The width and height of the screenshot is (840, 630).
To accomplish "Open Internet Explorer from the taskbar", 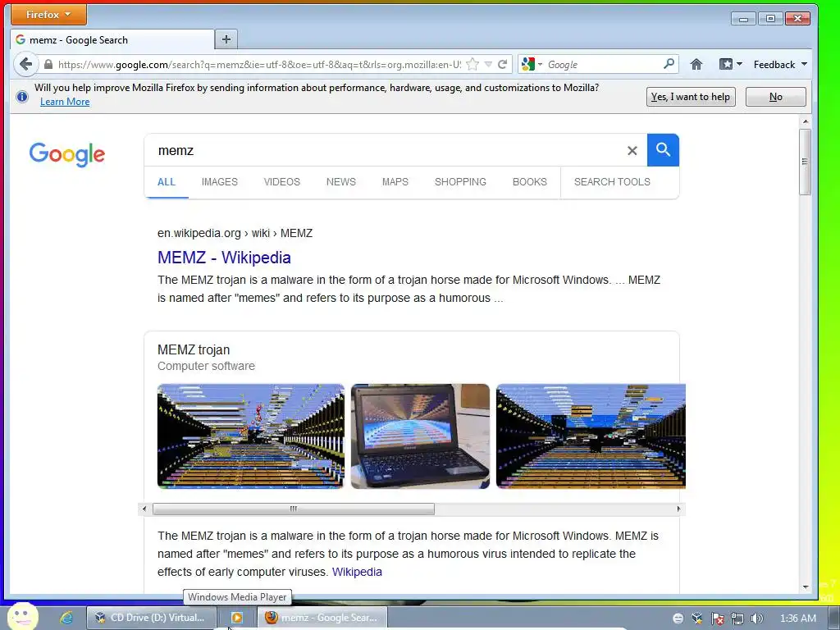I will 66,618.
